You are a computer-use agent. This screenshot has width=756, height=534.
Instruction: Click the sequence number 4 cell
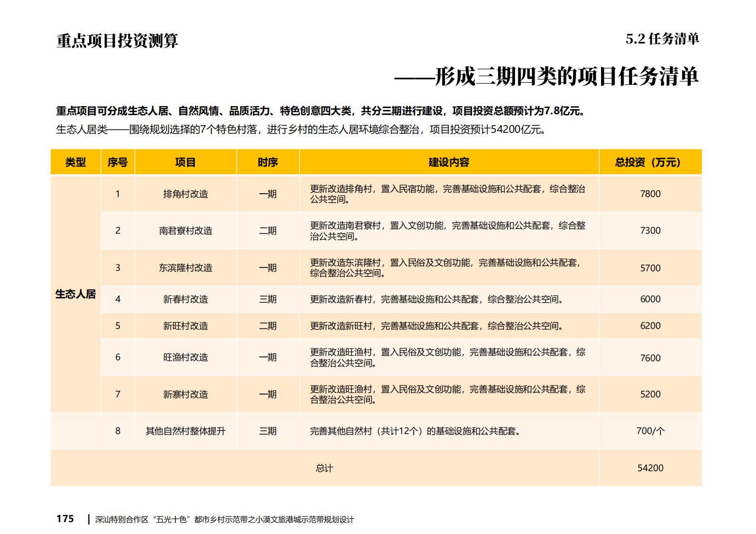118,299
